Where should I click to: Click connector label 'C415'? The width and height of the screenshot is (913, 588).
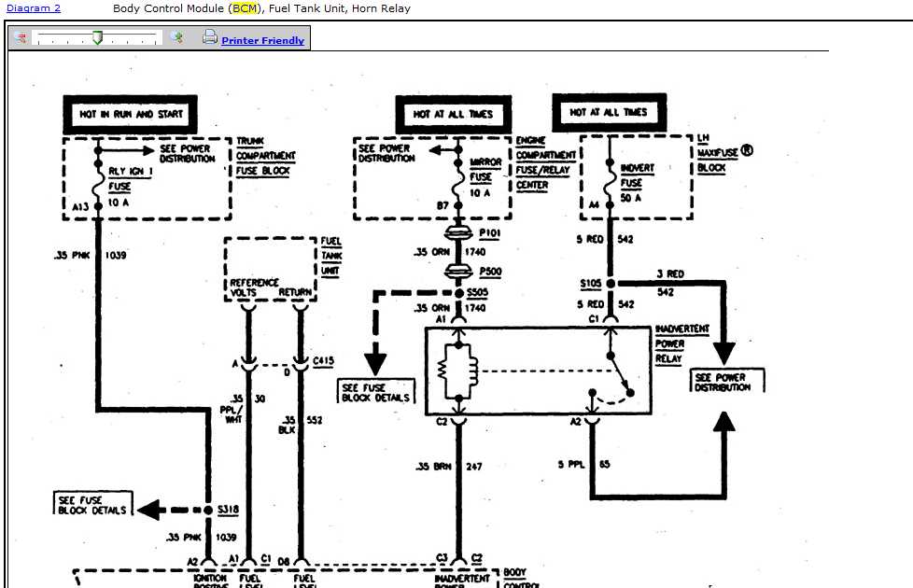click(323, 361)
